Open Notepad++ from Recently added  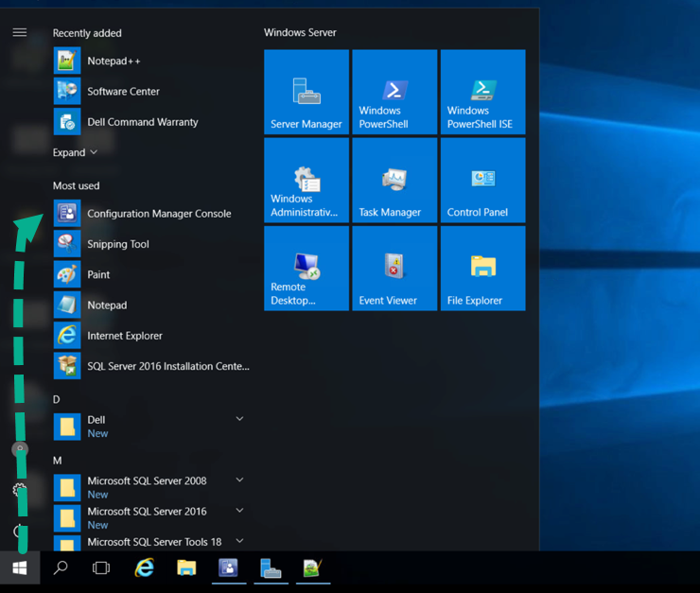point(151,61)
